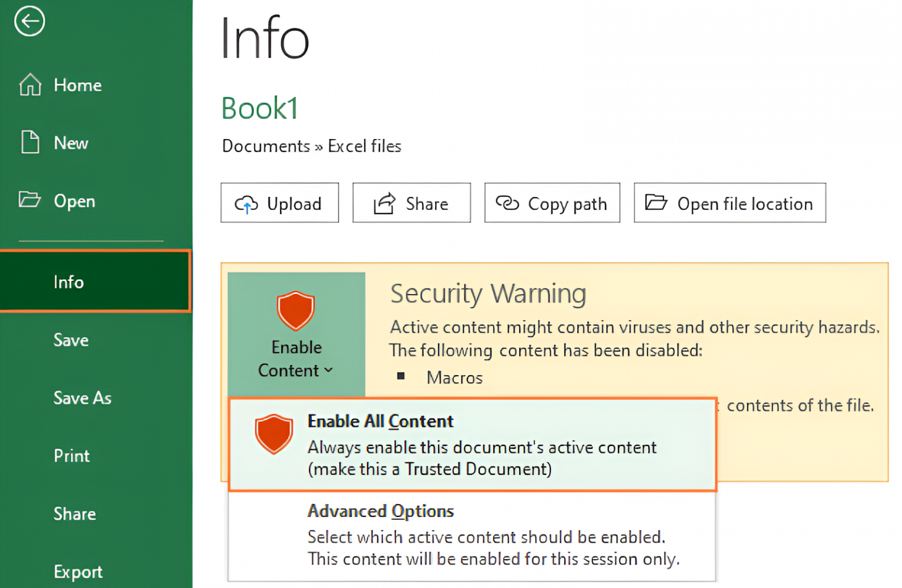Click the Security Warning shield icon
This screenshot has width=902, height=588.
click(295, 311)
